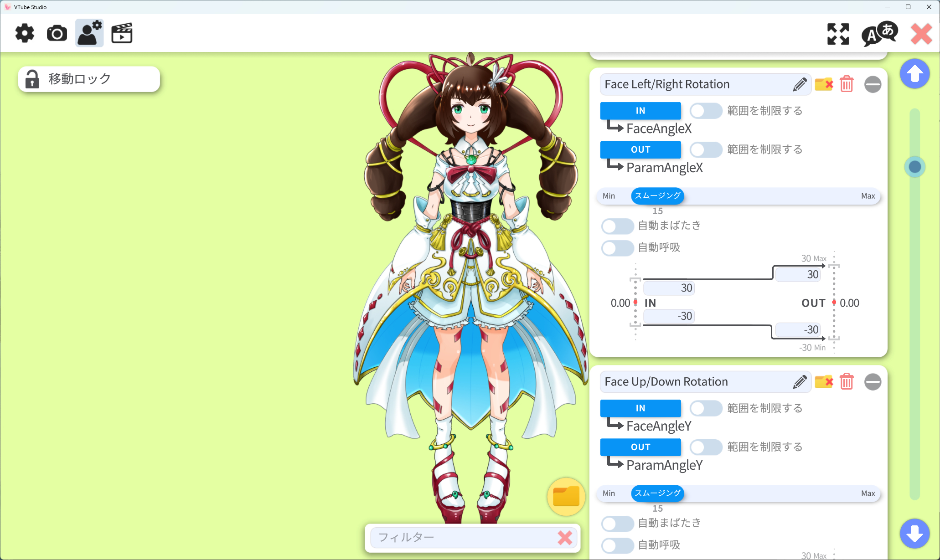Screen dimensions: 940x560
Task: Remove folder for Face Left/Right Rotation
Action: pyautogui.click(x=824, y=84)
